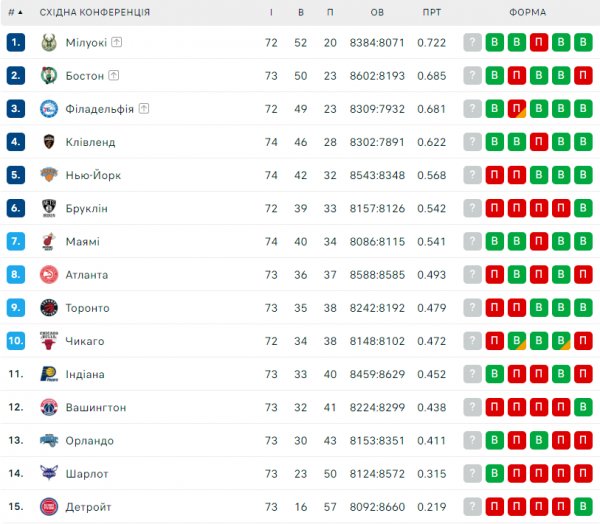The width and height of the screenshot is (600, 524).
Task: Click the Milwaukee Bucks team logo
Action: point(48,43)
